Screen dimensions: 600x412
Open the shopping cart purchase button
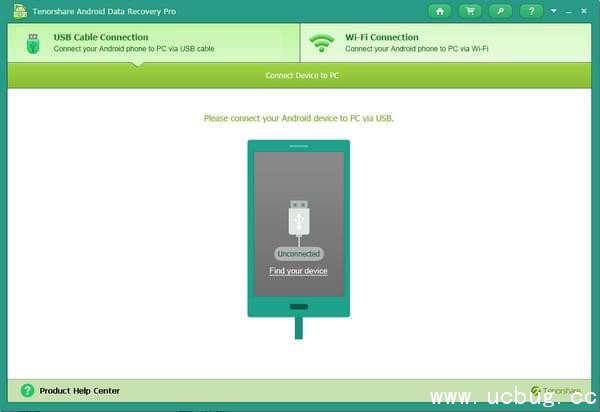point(468,11)
